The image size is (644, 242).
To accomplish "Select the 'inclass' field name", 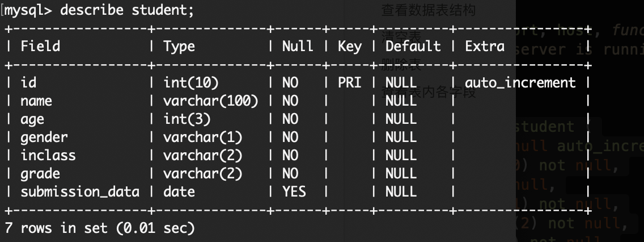I will tap(48, 155).
